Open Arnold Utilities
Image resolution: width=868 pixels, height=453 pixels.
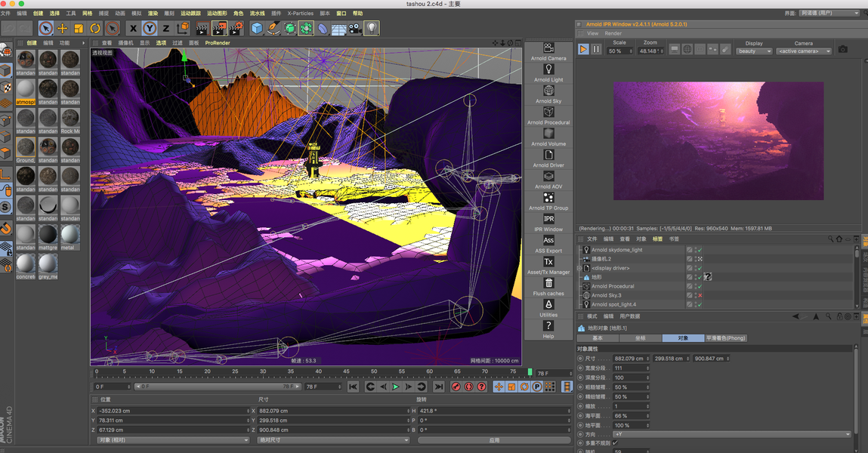(548, 308)
